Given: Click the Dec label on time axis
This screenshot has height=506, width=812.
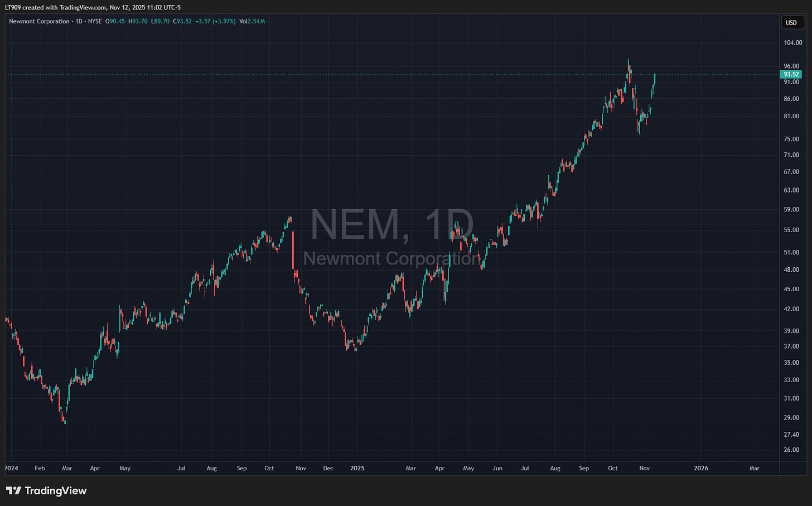Looking at the screenshot, I should (328, 468).
